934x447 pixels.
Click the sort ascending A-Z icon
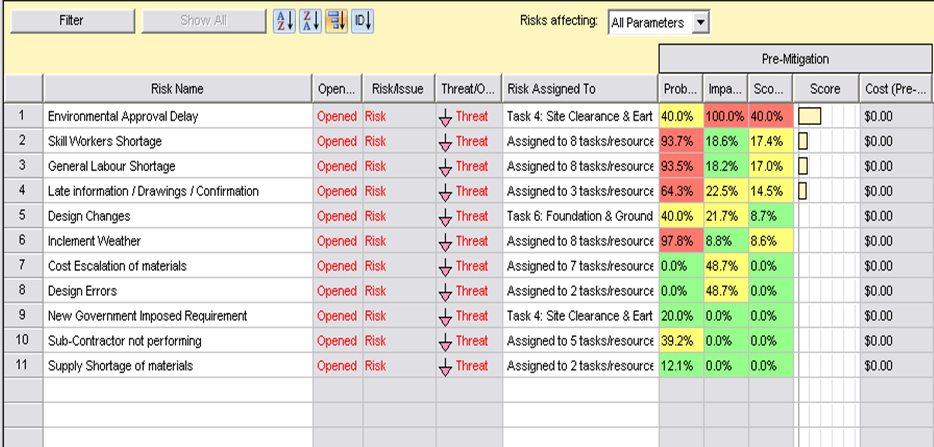[285, 21]
